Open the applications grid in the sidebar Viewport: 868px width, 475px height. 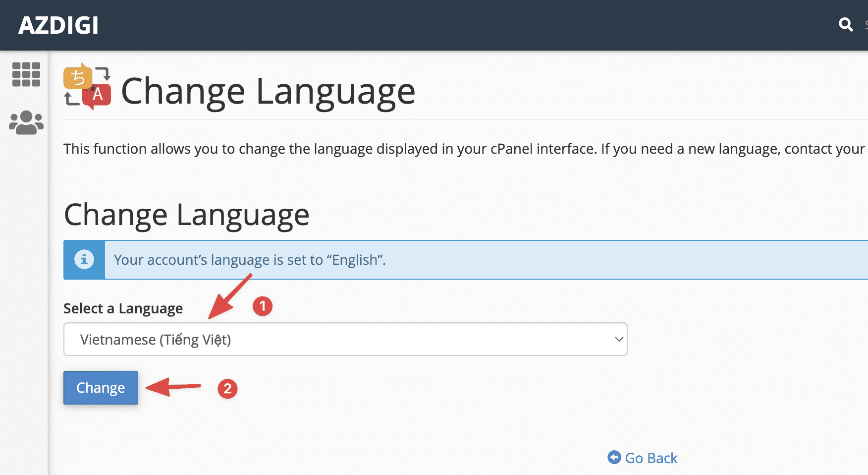point(26,74)
